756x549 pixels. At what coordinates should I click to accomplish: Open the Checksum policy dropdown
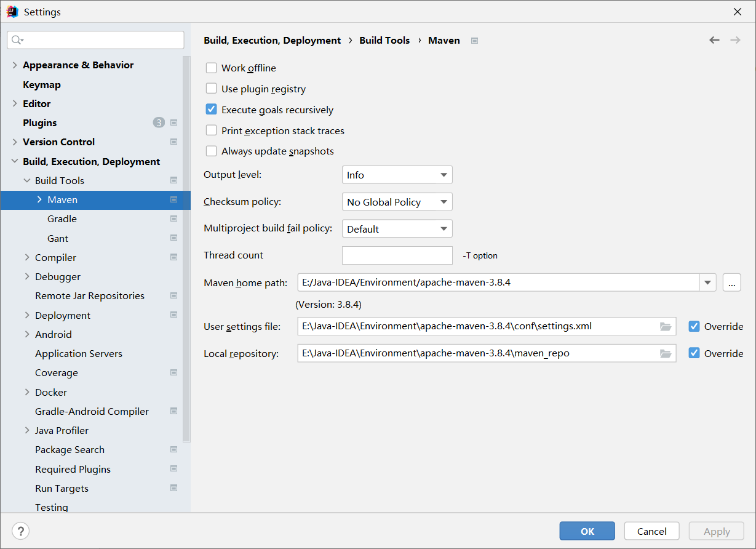[x=397, y=202]
